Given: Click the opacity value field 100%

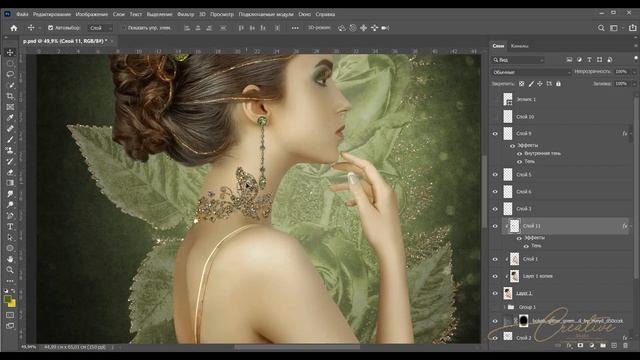Looking at the screenshot, I should 621,72.
